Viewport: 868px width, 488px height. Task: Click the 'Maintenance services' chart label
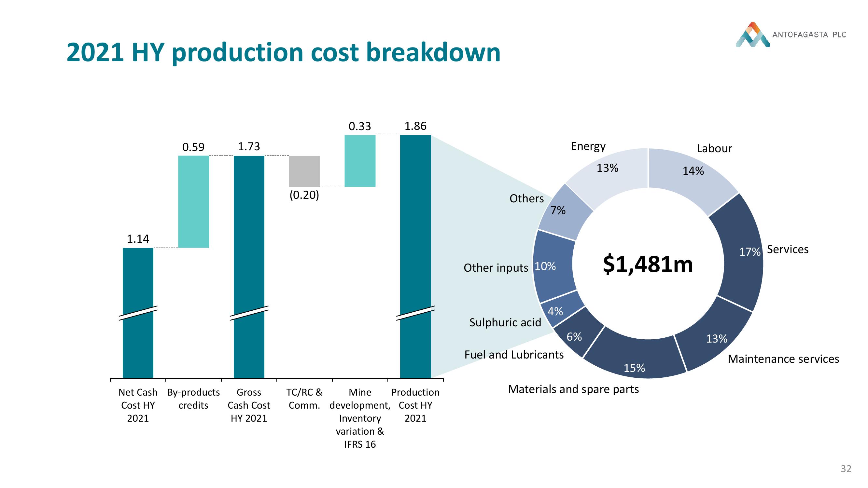[x=783, y=359]
